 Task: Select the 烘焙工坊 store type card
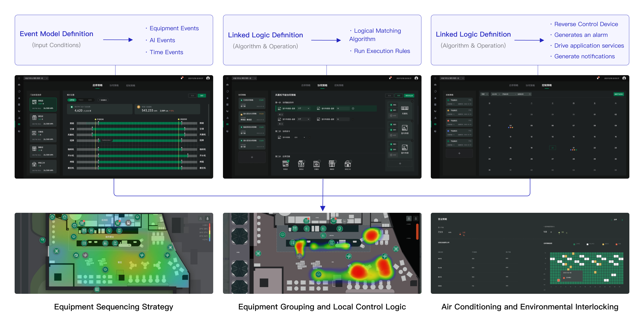[x=43, y=166]
